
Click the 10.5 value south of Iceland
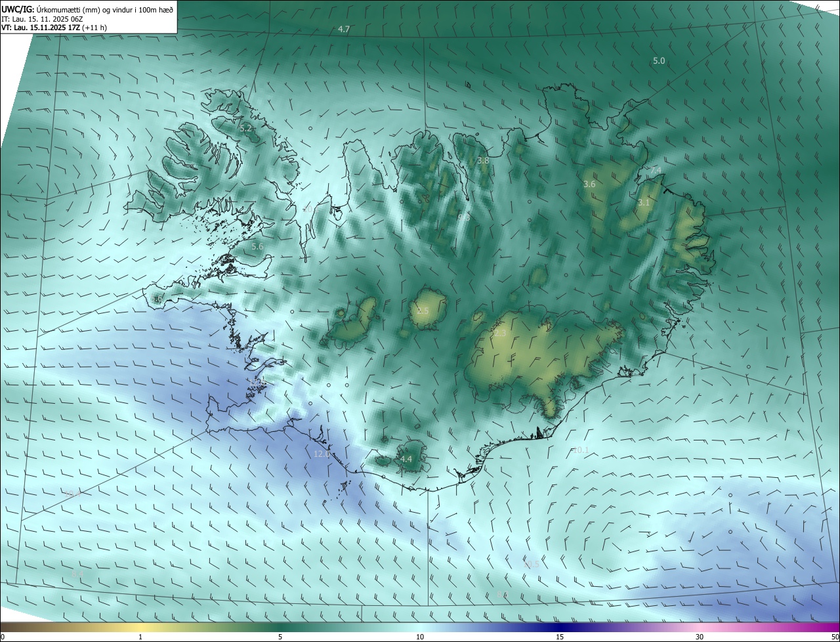pyautogui.click(x=531, y=565)
